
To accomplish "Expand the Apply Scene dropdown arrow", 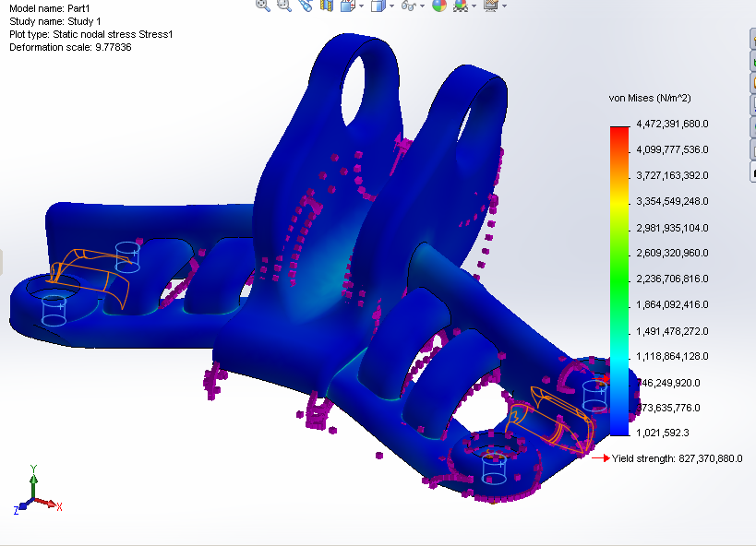I will (475, 7).
